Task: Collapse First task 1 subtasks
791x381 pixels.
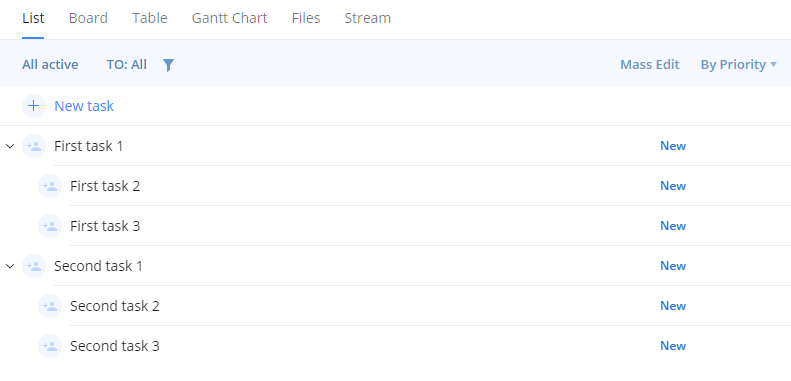Action: coord(10,146)
